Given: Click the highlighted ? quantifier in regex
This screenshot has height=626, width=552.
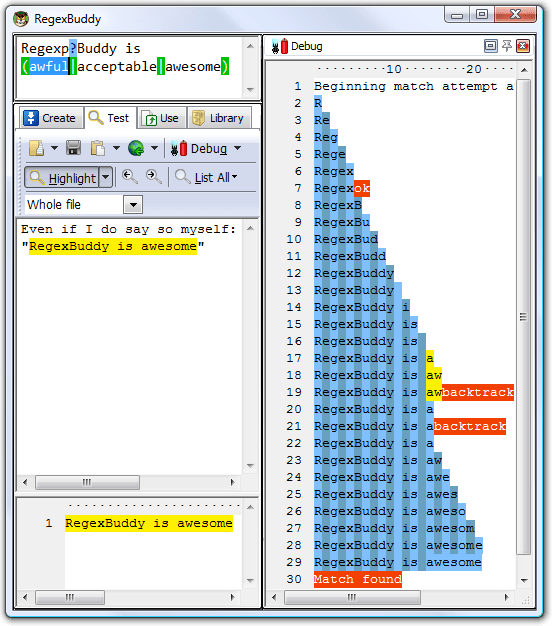Looking at the screenshot, I should click(x=73, y=48).
